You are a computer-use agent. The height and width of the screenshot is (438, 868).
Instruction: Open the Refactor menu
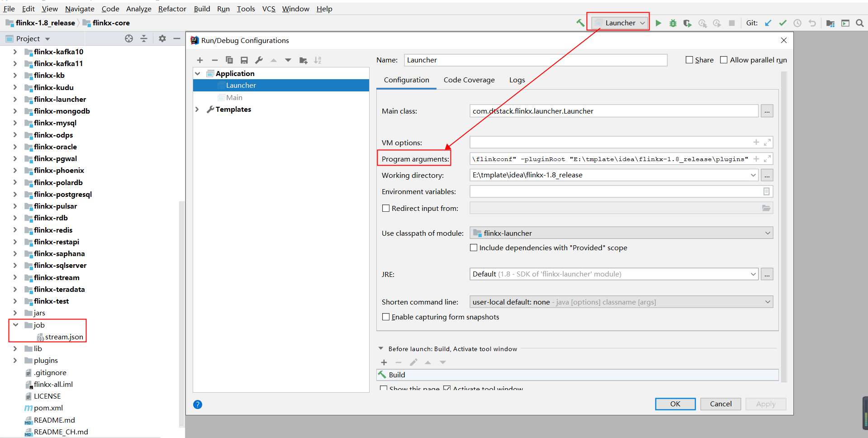click(x=172, y=9)
